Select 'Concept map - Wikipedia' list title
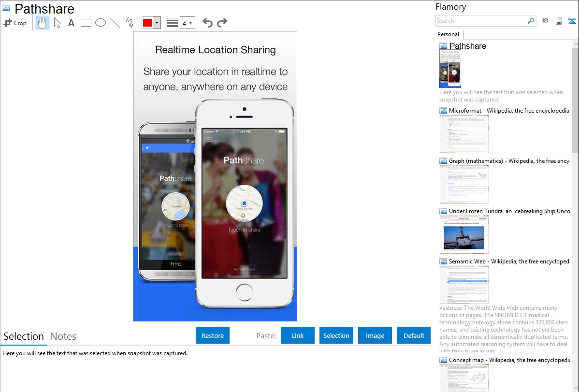 pos(509,360)
